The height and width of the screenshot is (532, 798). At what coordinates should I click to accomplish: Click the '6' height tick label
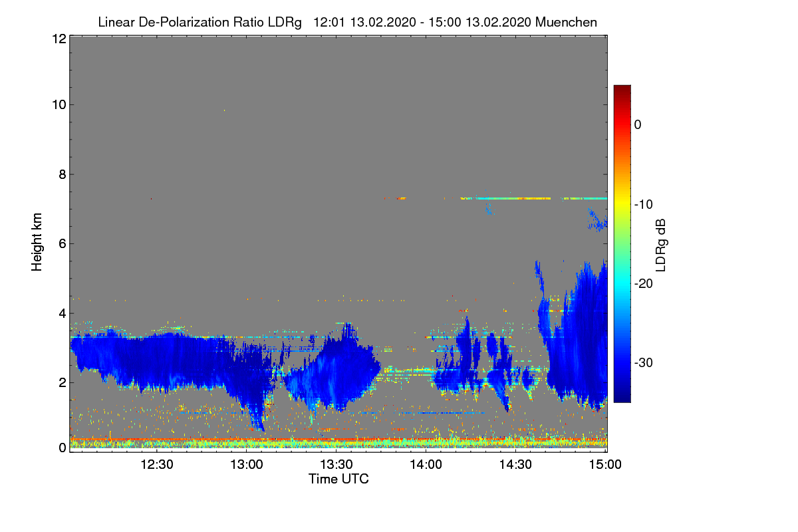pyautogui.click(x=61, y=243)
